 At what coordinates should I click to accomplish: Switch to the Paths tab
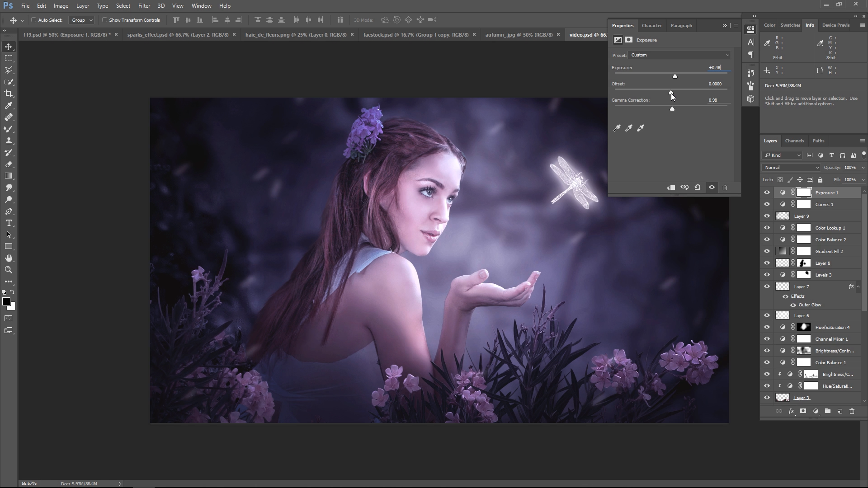(818, 141)
